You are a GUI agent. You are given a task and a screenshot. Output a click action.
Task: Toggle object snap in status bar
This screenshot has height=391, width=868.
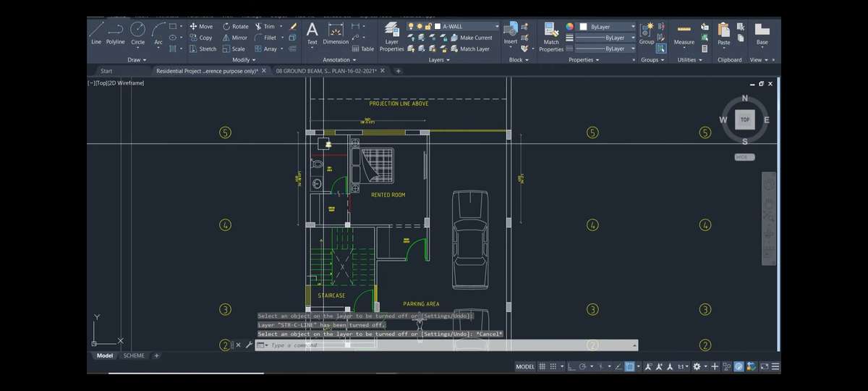point(629,366)
